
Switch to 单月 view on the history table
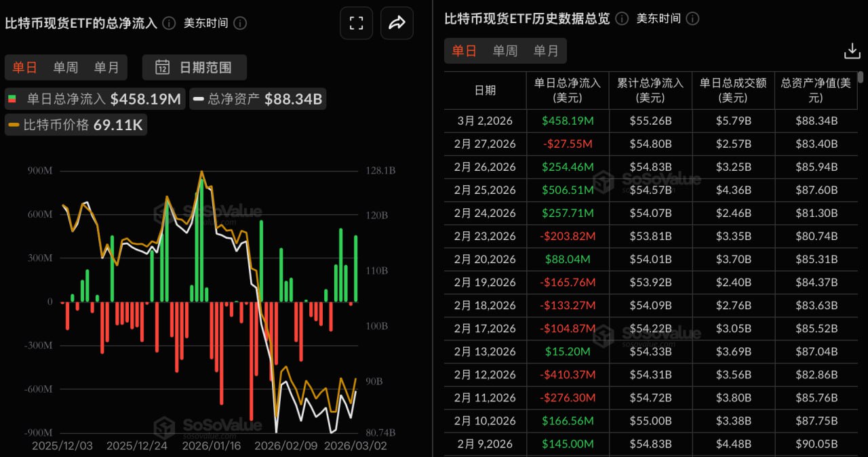click(x=547, y=50)
